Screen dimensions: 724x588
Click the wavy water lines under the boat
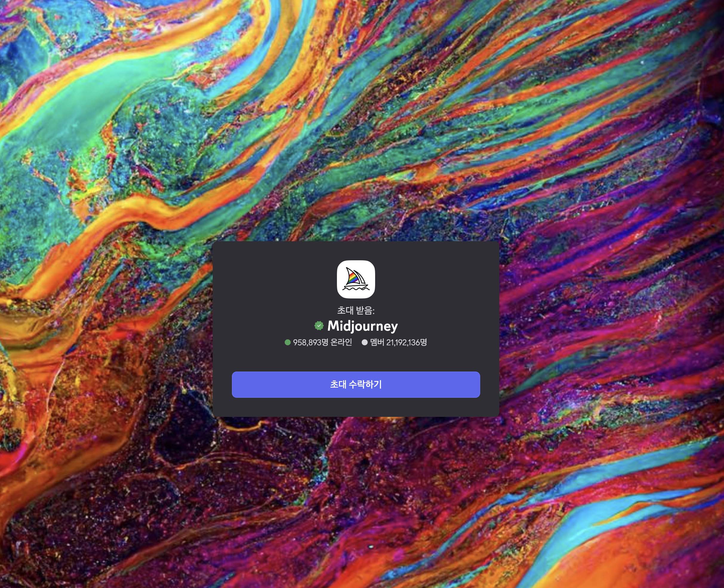(355, 289)
